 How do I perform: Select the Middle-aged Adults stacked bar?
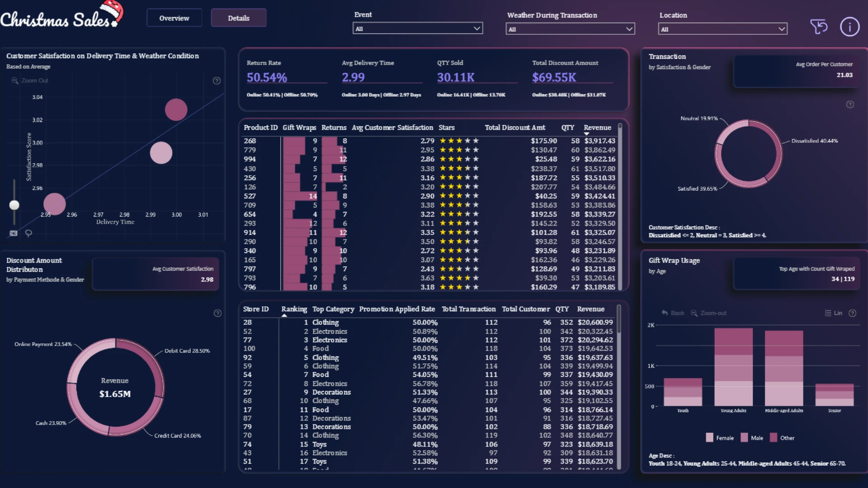(x=784, y=368)
